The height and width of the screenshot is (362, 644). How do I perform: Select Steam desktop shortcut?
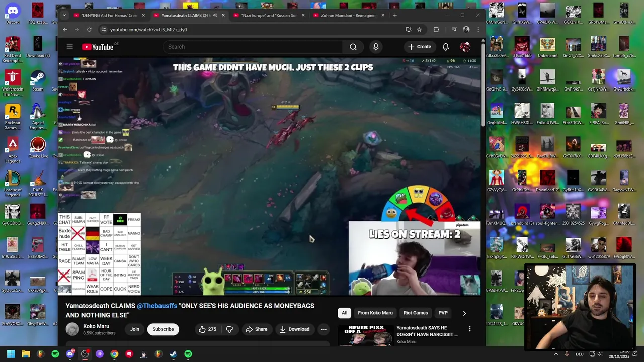coord(38,81)
